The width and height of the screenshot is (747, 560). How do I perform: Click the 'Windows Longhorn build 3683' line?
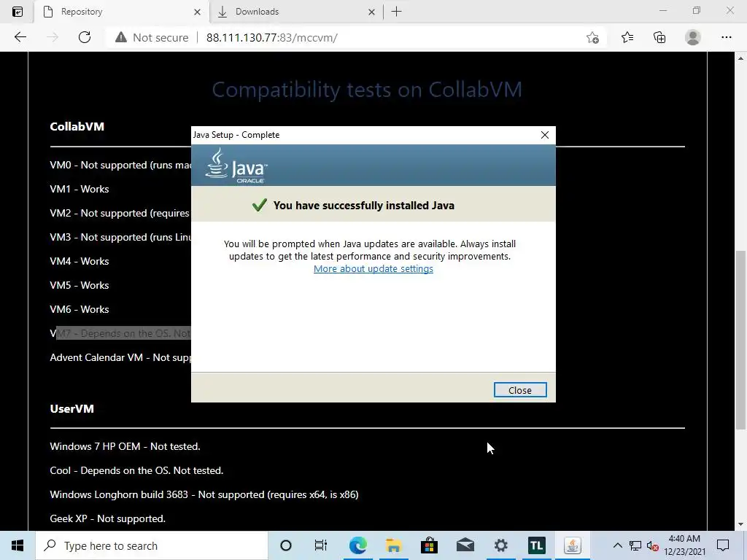click(x=204, y=494)
